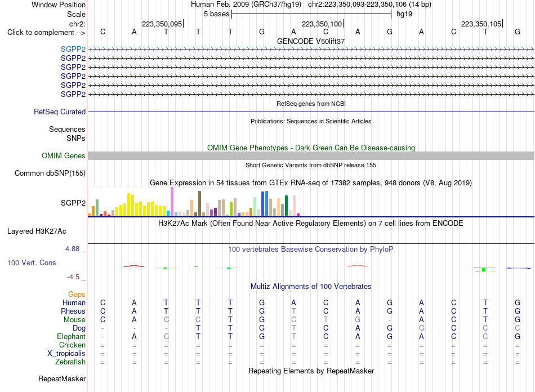Click the '100 Vert. Cons' track label
535x392 pixels.
pyautogui.click(x=32, y=262)
